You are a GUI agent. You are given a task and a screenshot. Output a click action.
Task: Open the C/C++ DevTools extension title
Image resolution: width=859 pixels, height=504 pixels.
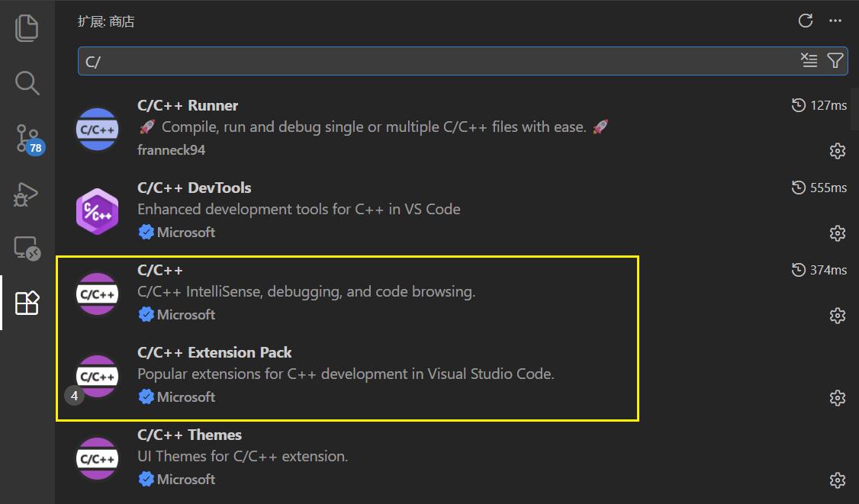pyautogui.click(x=194, y=188)
